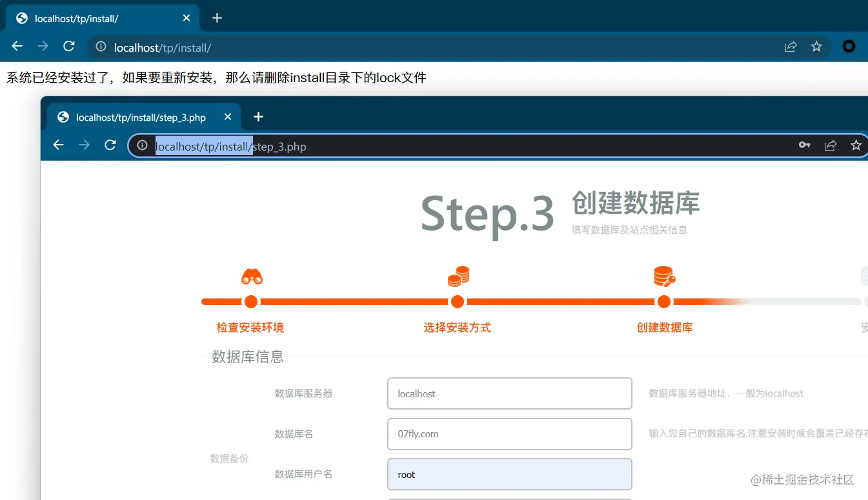Image resolution: width=868 pixels, height=500 pixels.
Task: Click 数据库用户名 label
Action: tap(303, 474)
